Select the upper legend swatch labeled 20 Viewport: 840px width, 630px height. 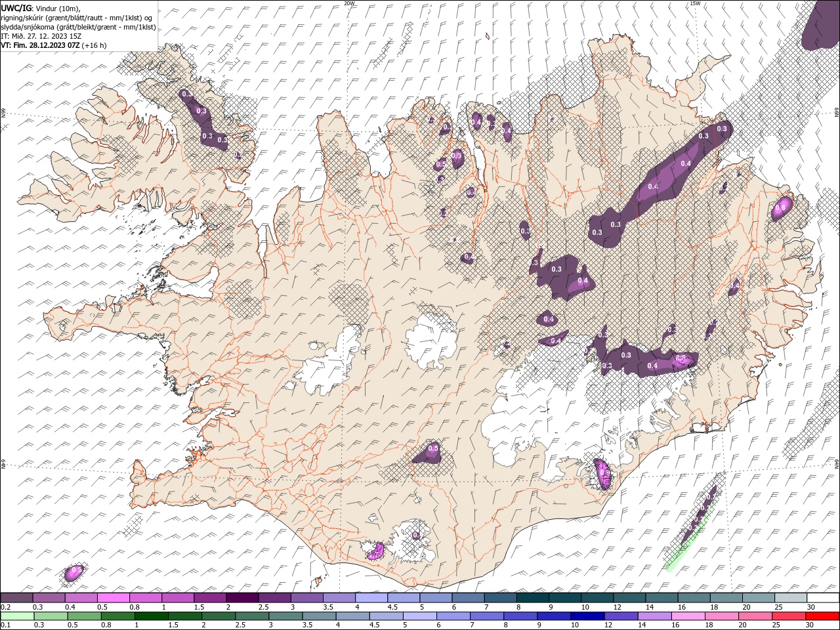758,598
